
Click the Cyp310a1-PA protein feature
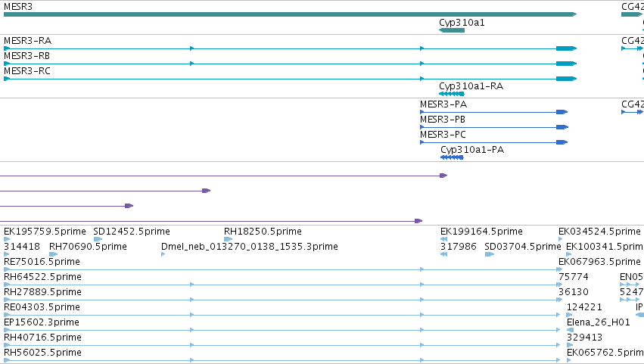pos(452,157)
